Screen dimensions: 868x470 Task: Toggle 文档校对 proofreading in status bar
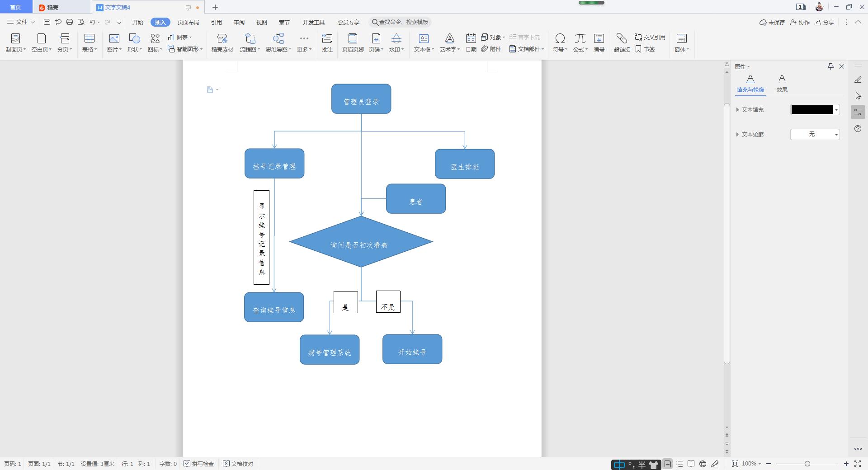(x=238, y=464)
